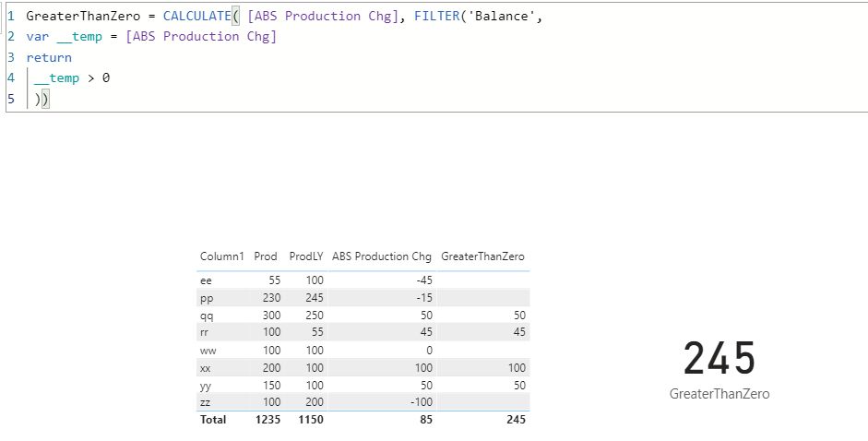
Task: Click the CALCULATE function in the formula
Action: (196, 16)
